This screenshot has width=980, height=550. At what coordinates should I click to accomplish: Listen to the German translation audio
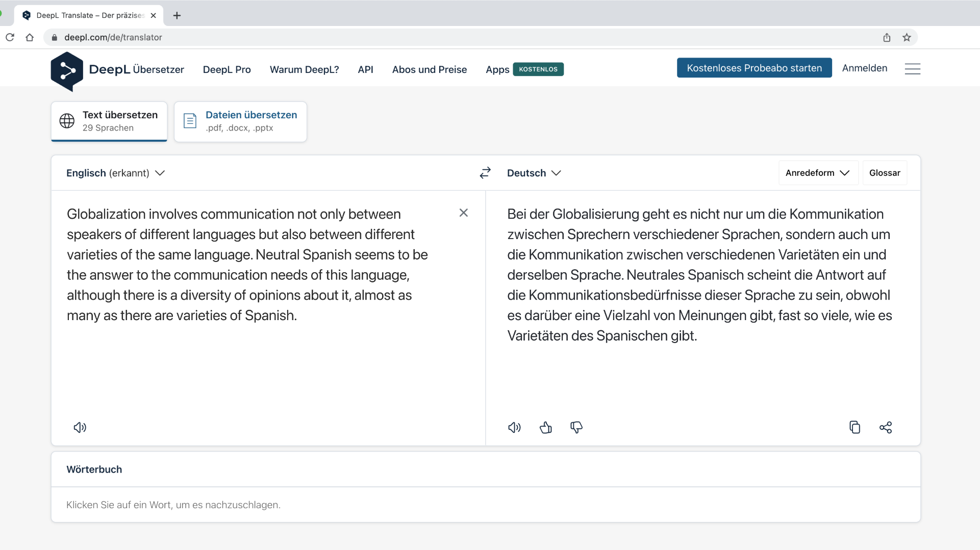click(x=514, y=427)
